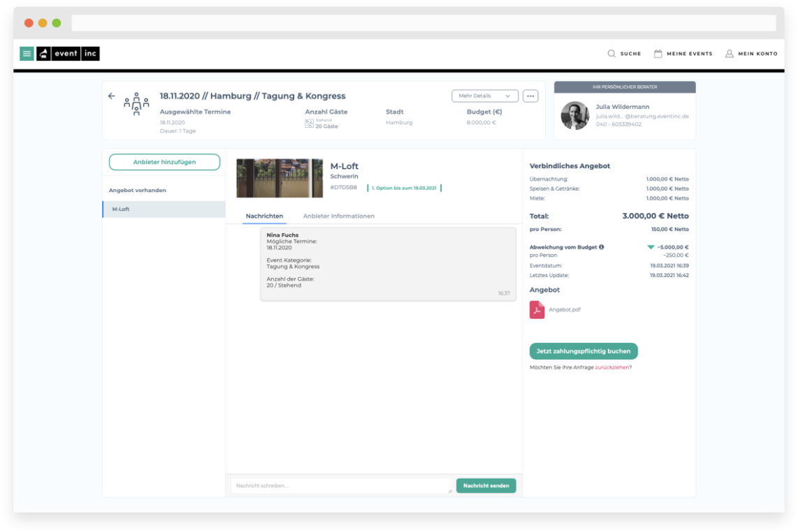Click the group people event icon
798x532 pixels.
(x=136, y=104)
